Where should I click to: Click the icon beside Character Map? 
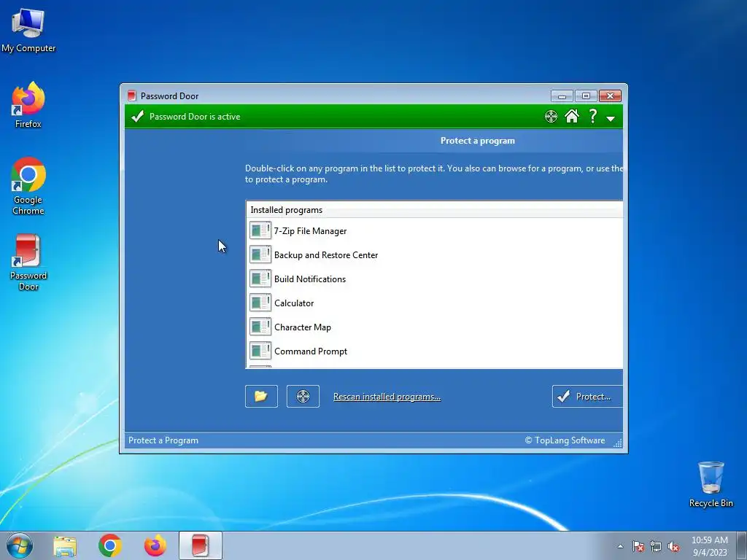tap(260, 327)
